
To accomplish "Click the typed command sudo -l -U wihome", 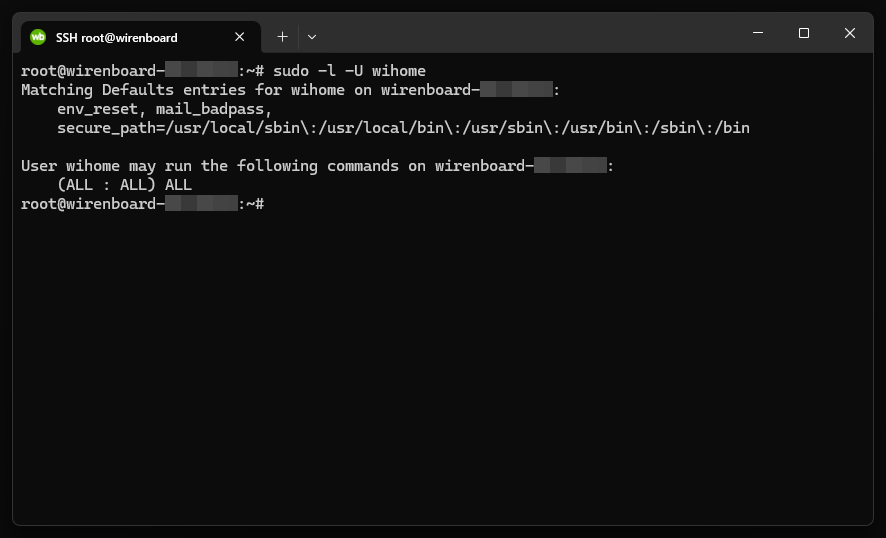I will (349, 71).
